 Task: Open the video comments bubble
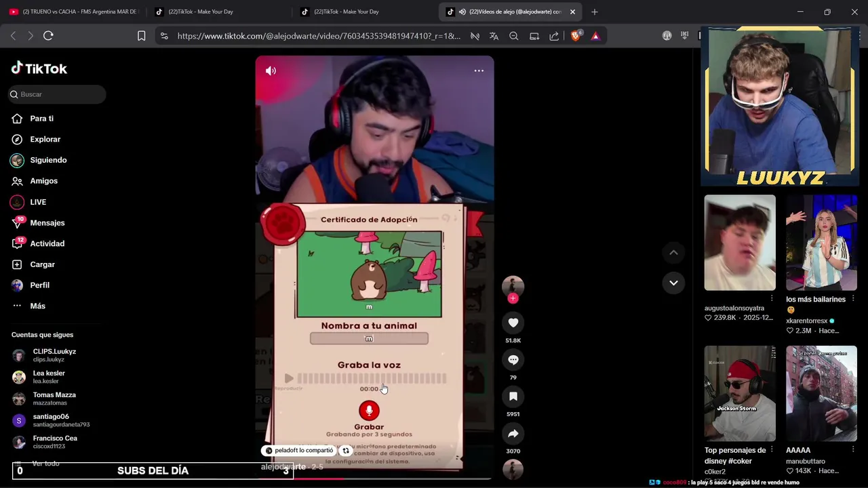(x=513, y=360)
